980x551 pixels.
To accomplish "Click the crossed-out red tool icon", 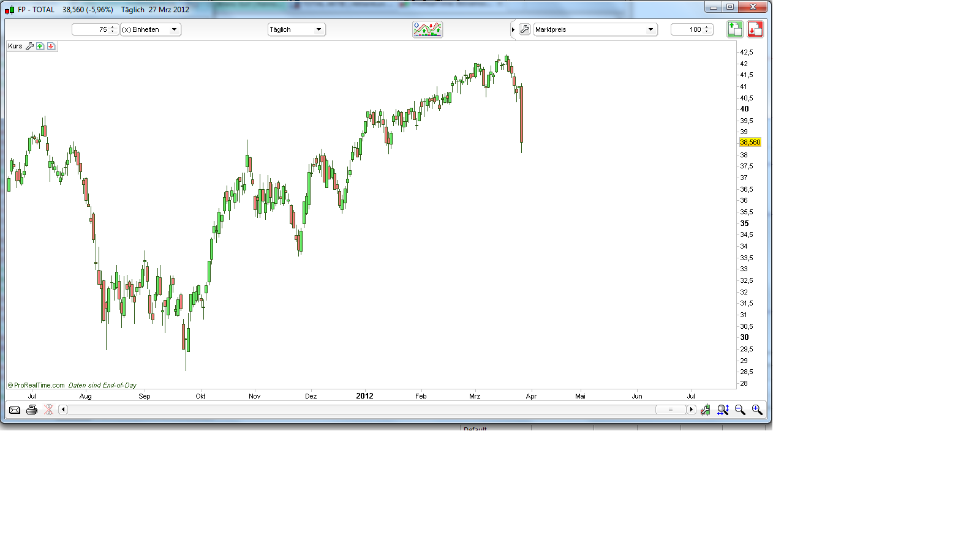I will click(x=49, y=410).
